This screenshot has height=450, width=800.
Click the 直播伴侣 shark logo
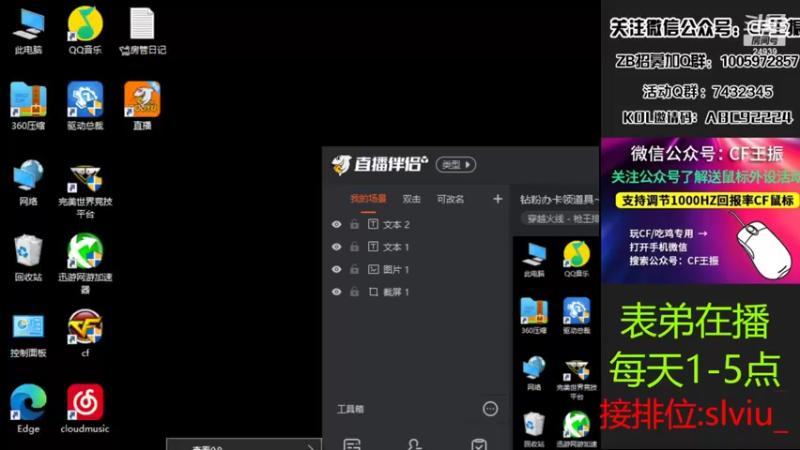pos(341,164)
